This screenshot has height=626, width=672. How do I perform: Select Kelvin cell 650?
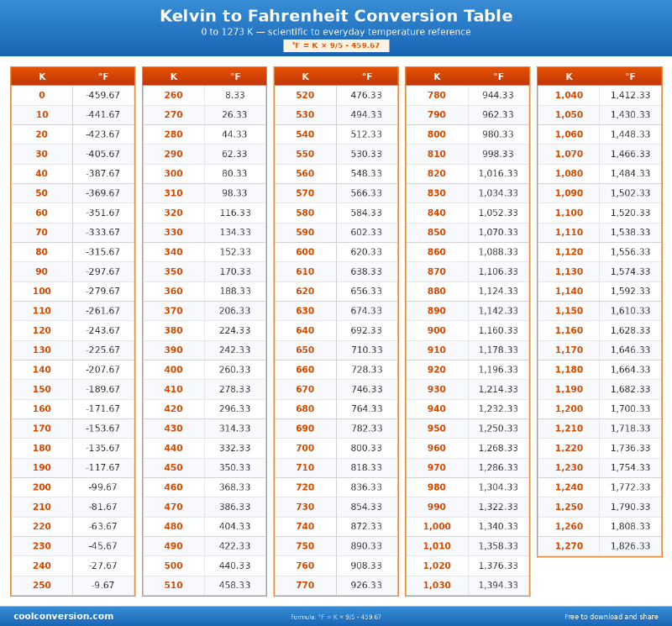tap(305, 350)
